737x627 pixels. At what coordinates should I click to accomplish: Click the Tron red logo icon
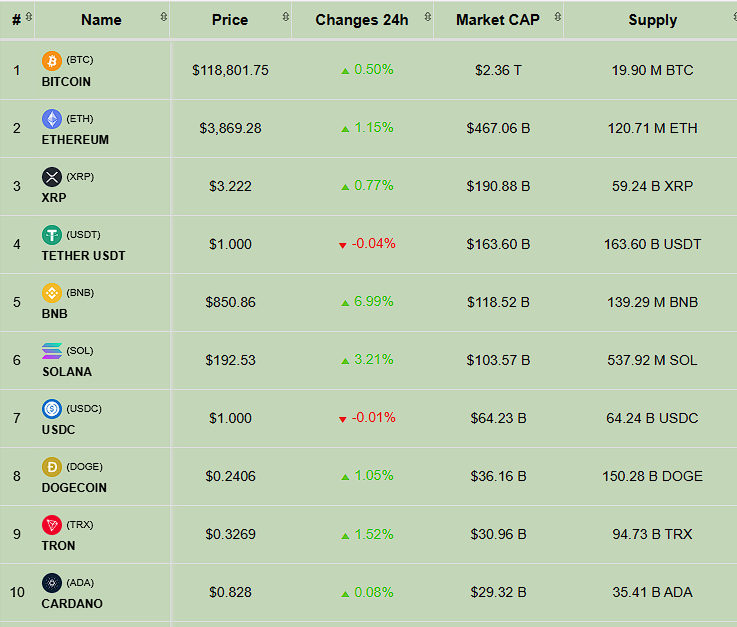click(x=52, y=525)
